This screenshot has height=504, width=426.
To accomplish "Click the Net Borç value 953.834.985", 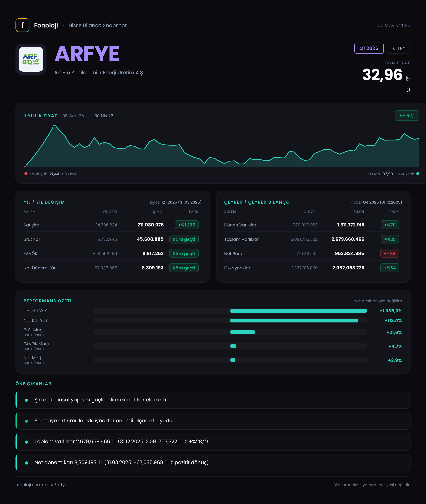I will click(x=350, y=253).
